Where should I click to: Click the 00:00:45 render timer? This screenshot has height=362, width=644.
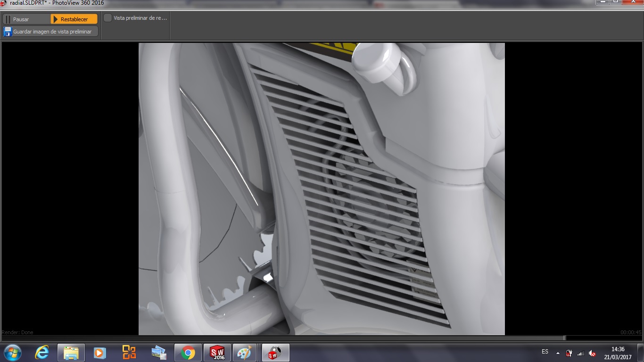(x=631, y=332)
